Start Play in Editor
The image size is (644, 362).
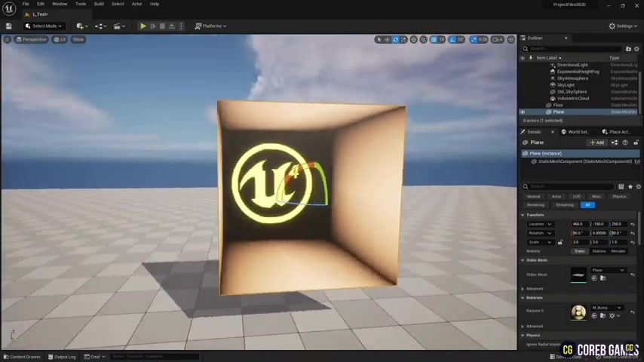143,26
